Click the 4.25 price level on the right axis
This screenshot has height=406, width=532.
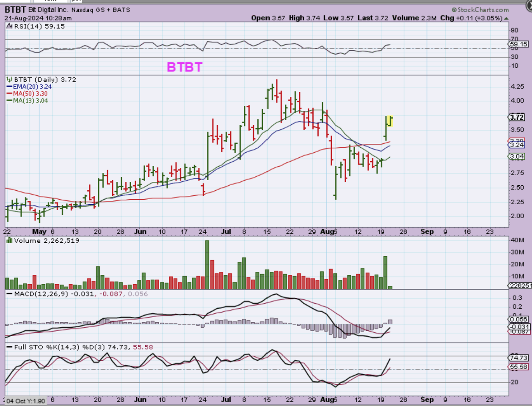pos(517,87)
